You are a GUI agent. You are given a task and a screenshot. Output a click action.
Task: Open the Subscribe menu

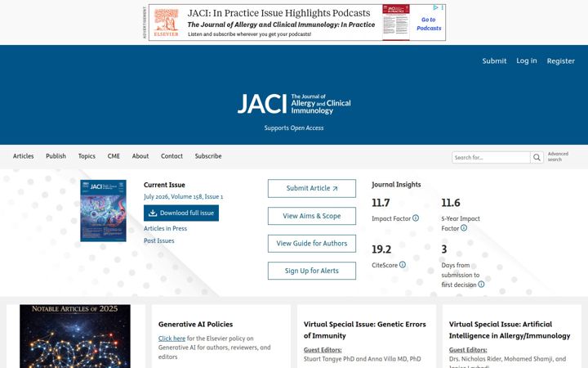[208, 156]
